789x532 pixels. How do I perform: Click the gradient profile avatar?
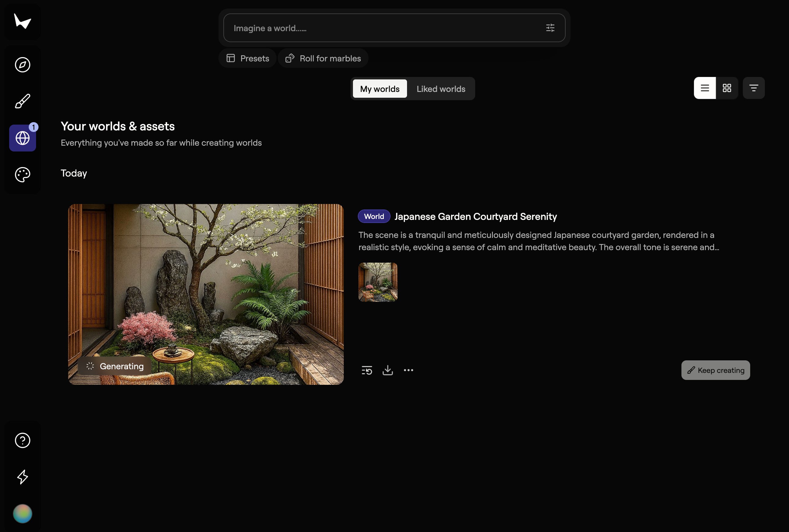22,513
